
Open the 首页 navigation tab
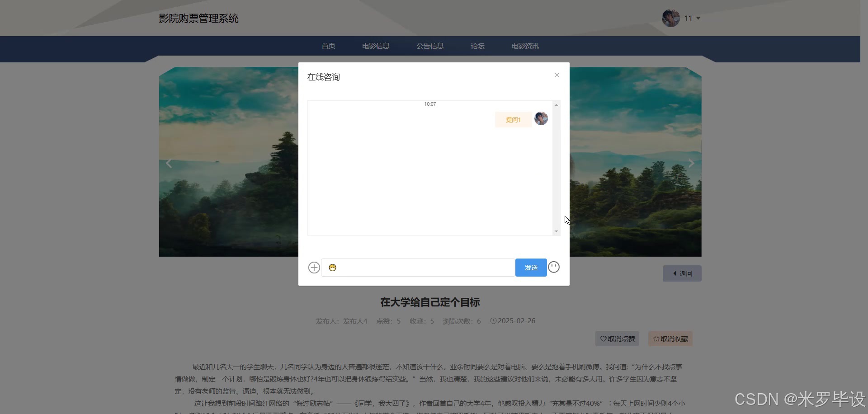(x=328, y=46)
